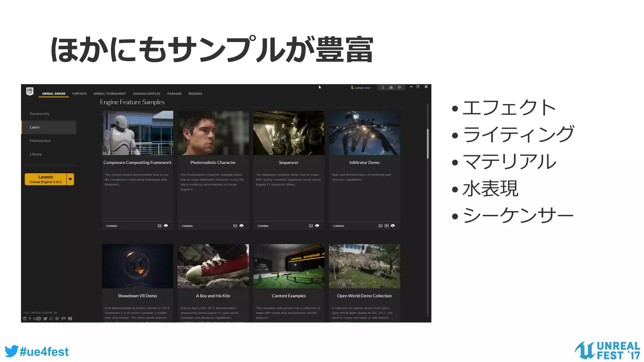644x362 pixels.
Task: Click the Sequencer soldiers thumbnail
Action: pyautogui.click(x=289, y=133)
